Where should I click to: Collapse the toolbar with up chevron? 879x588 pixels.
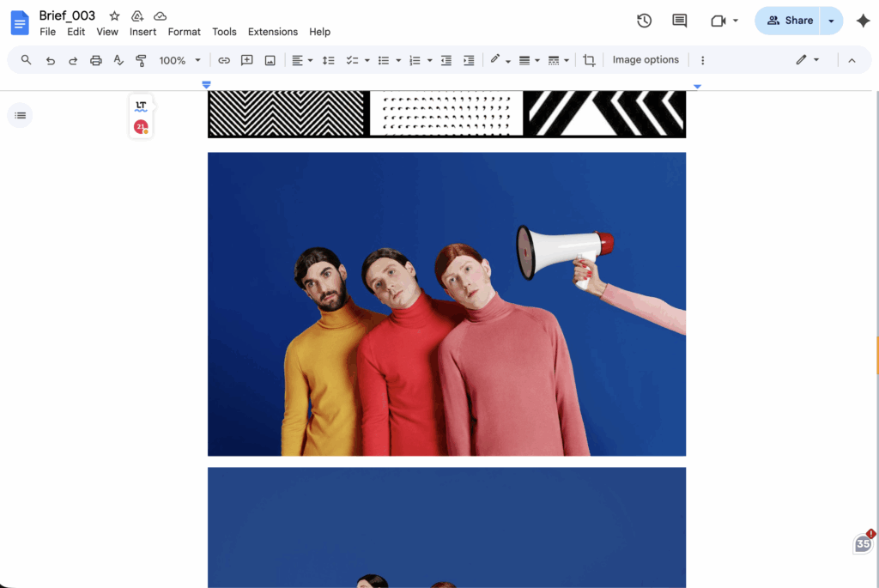click(x=852, y=60)
